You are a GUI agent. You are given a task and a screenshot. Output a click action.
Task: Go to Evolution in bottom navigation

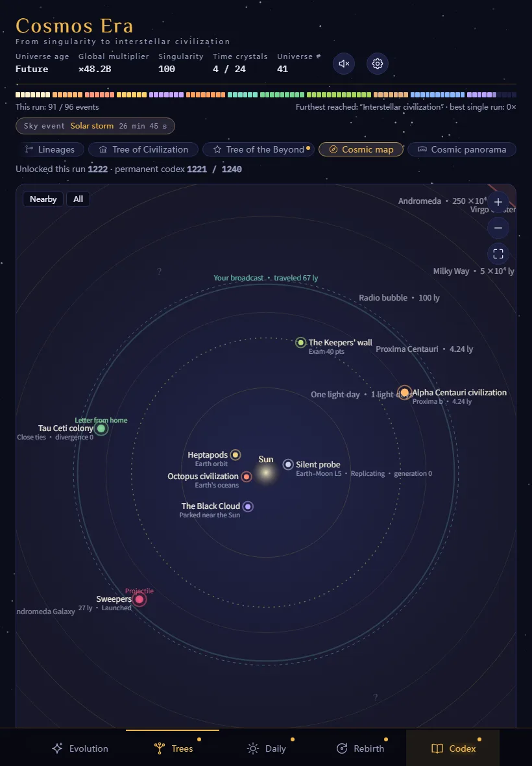click(x=80, y=748)
